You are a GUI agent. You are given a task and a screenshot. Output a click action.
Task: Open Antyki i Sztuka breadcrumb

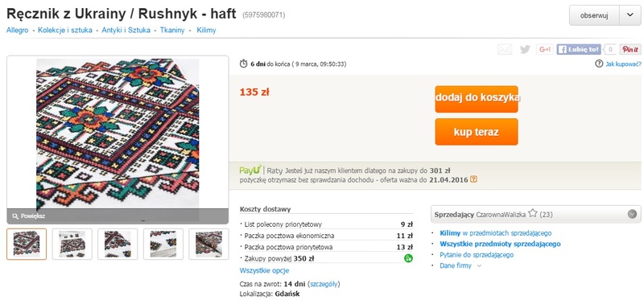(x=126, y=30)
